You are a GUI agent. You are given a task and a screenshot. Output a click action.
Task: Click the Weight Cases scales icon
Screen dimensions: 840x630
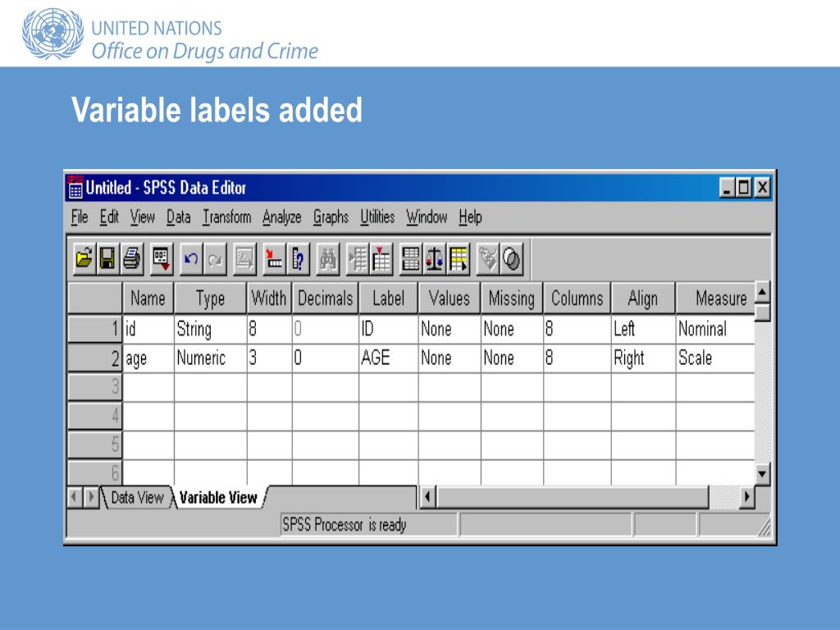point(435,260)
